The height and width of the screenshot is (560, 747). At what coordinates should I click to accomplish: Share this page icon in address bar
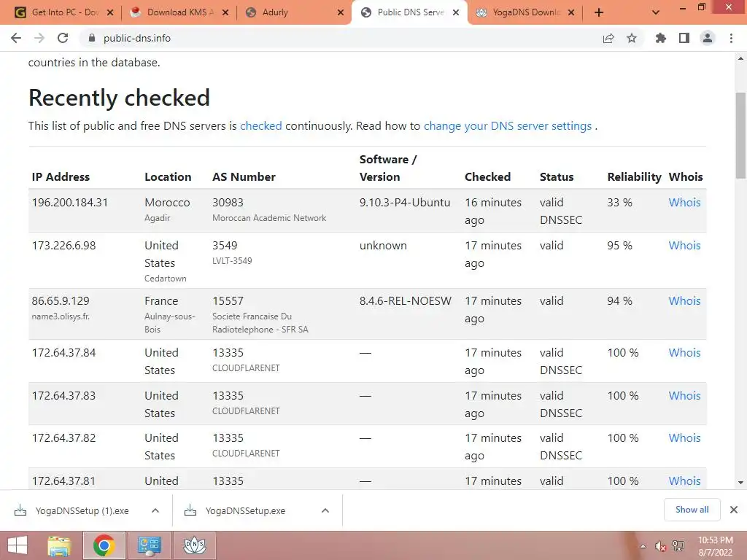pos(608,38)
